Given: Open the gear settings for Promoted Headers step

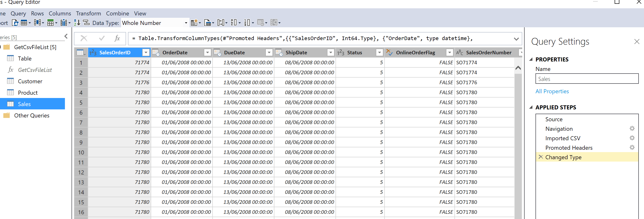Looking at the screenshot, I should (632, 147).
